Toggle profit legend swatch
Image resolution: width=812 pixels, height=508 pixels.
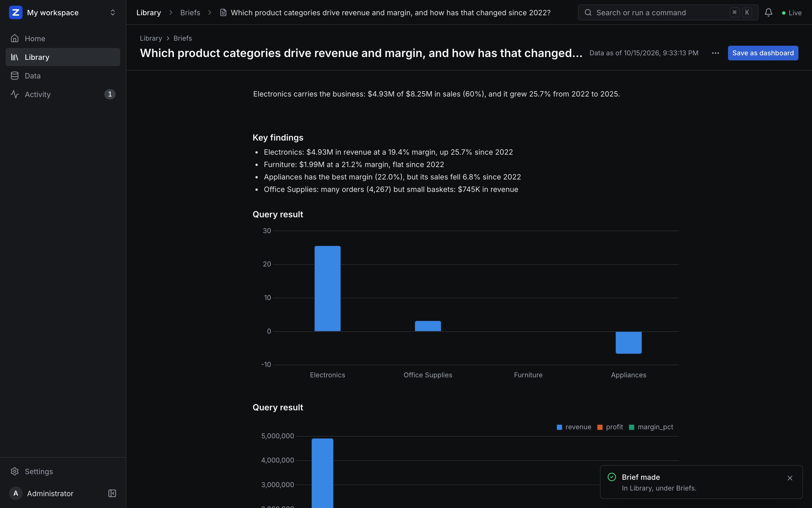click(600, 427)
